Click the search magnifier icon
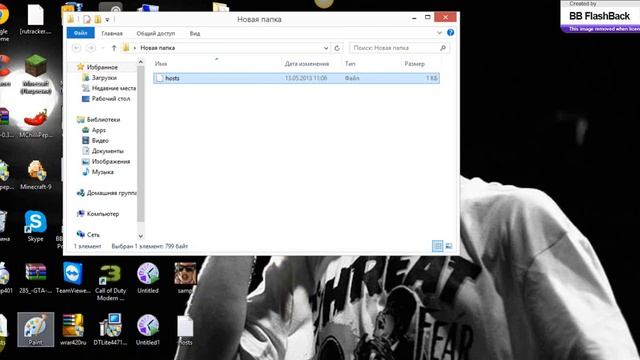Image resolution: width=640 pixels, height=360 pixels. [x=443, y=48]
